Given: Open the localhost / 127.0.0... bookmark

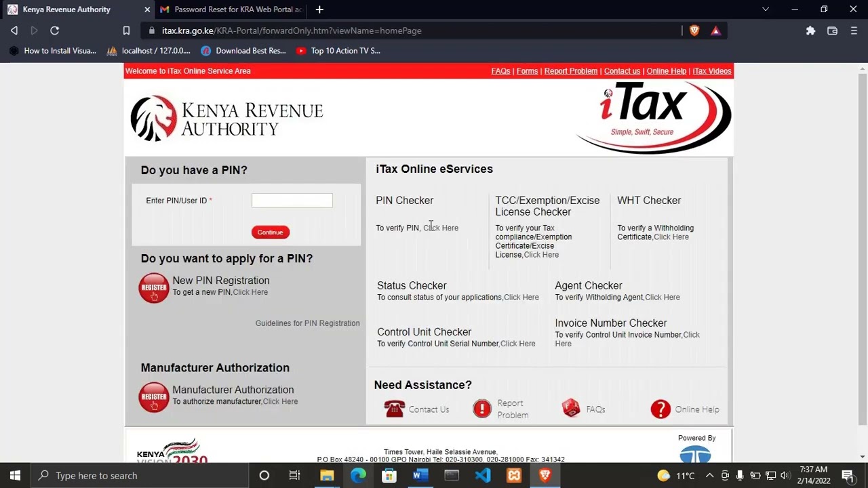Looking at the screenshot, I should pyautogui.click(x=149, y=51).
